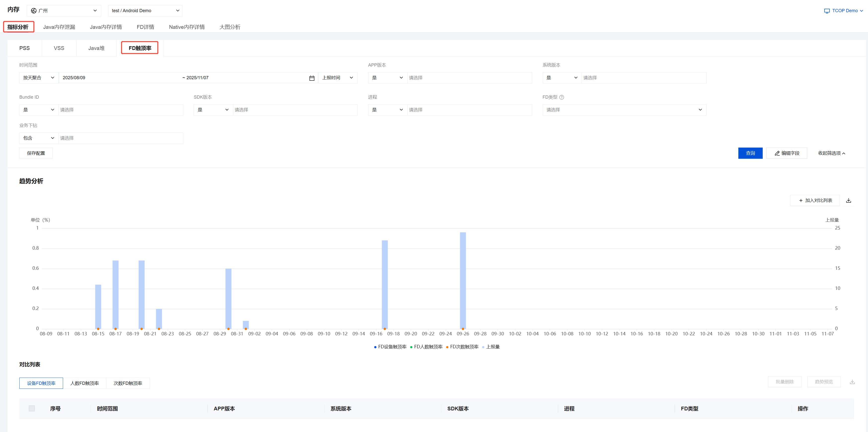Expand the FD类型 select dropdown
Image resolution: width=868 pixels, height=432 pixels.
(624, 110)
